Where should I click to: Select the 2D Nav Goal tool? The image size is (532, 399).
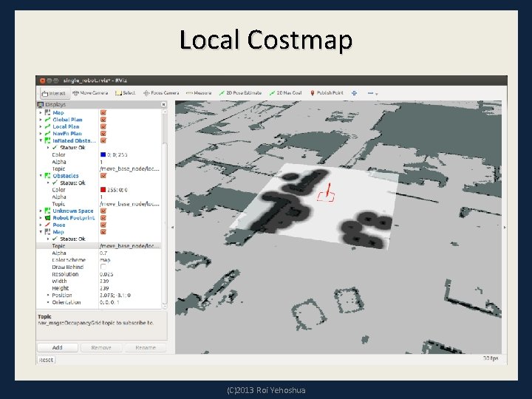[287, 93]
